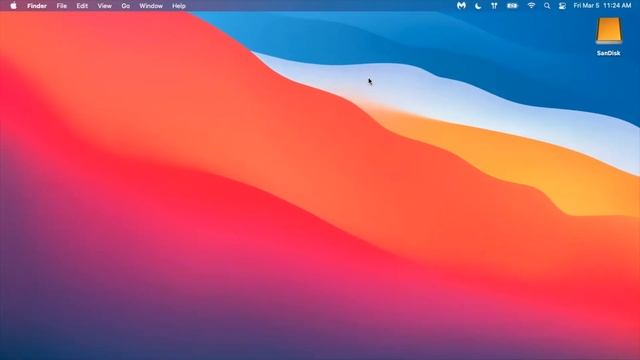The height and width of the screenshot is (360, 640).
Task: Open the Finder menu
Action: pos(37,6)
